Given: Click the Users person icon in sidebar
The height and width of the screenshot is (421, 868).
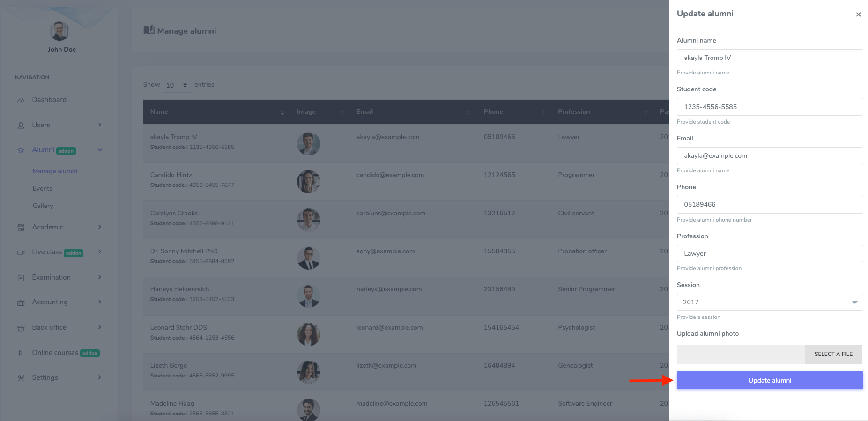Looking at the screenshot, I should 21,126.
